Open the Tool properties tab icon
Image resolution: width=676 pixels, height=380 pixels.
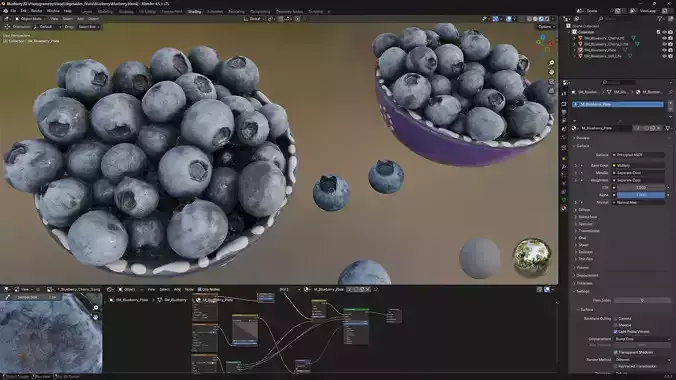(x=564, y=94)
